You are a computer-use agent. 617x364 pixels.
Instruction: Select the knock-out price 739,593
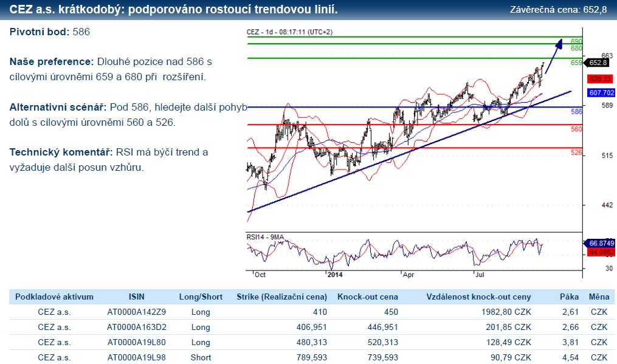pos(383,358)
